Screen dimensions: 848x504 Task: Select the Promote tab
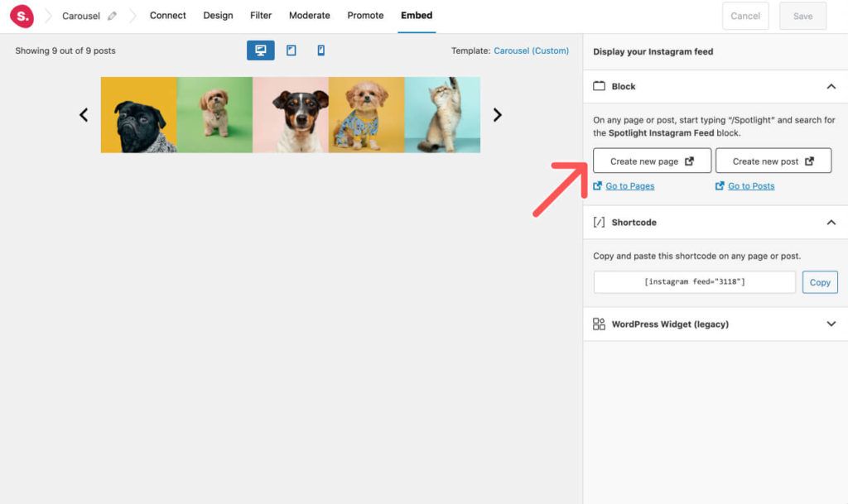[364, 15]
